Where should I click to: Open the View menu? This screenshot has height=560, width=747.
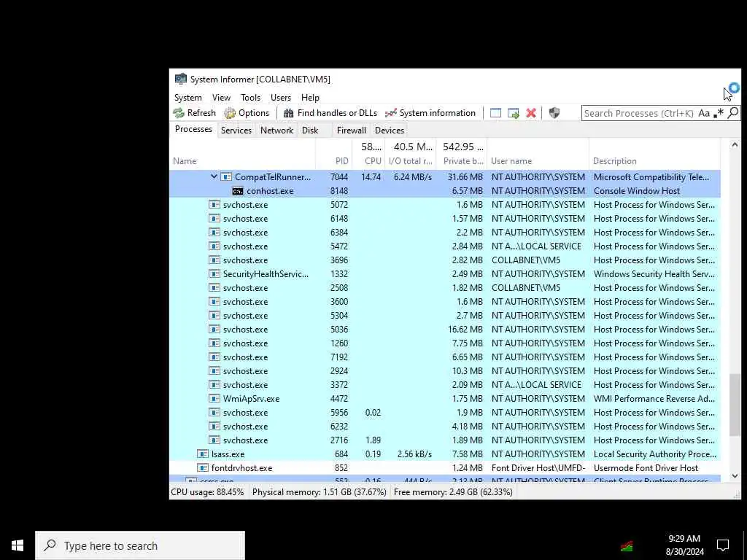point(221,98)
